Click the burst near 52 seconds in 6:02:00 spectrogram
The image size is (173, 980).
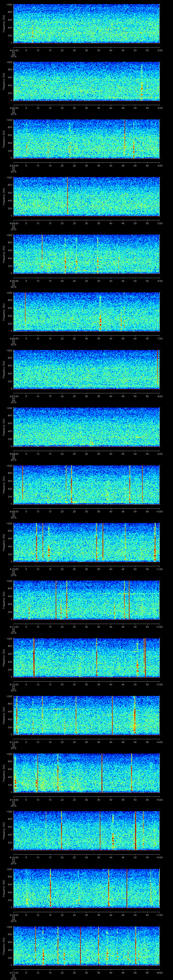pos(142,86)
